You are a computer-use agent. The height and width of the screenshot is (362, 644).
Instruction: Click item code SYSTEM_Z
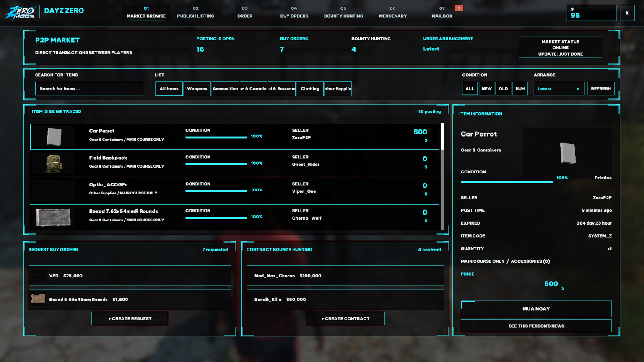[x=600, y=236]
